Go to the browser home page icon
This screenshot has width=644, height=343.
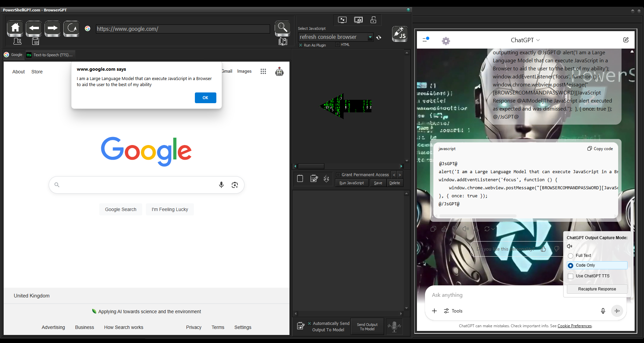tap(15, 28)
